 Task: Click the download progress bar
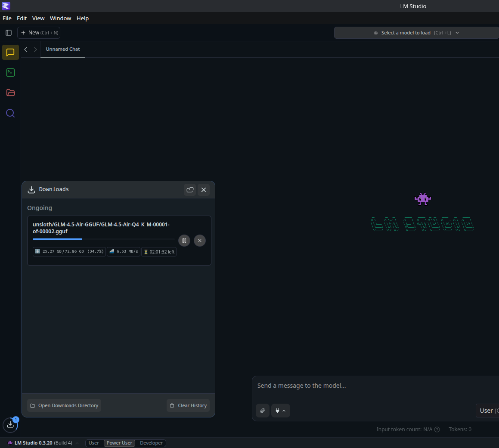click(x=104, y=239)
